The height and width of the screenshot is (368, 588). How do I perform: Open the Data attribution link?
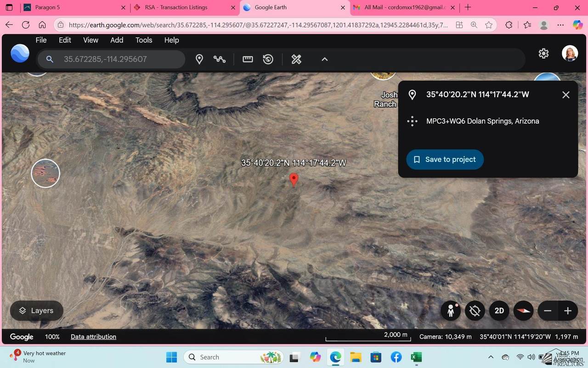pyautogui.click(x=93, y=337)
